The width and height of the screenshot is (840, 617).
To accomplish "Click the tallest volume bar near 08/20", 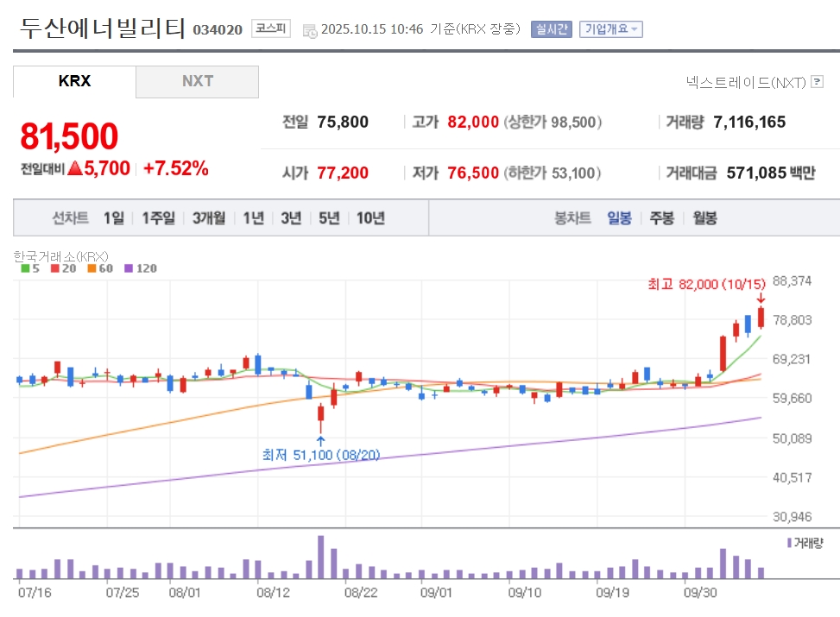I will coord(321,557).
